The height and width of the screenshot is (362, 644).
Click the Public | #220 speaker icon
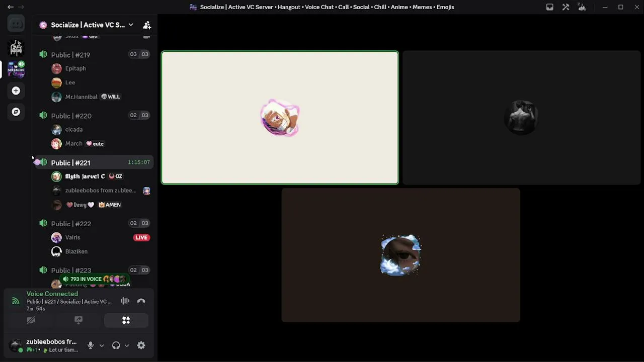point(43,115)
